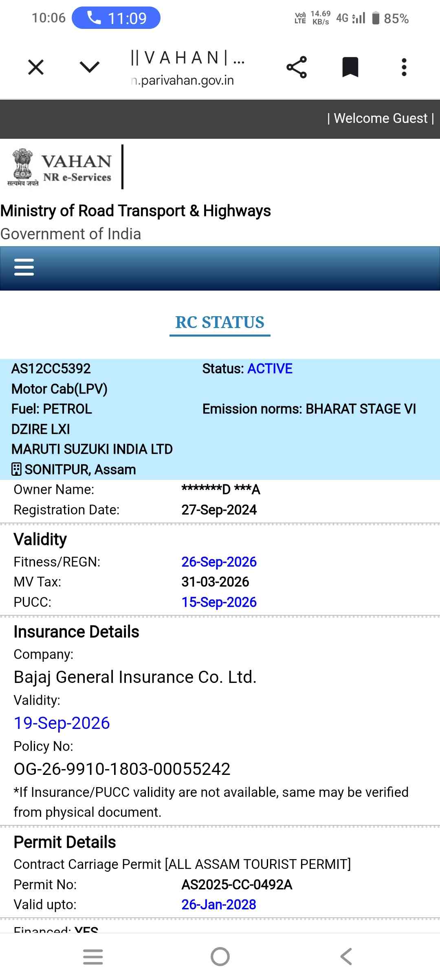Open the hamburger navigation menu

pyautogui.click(x=24, y=267)
